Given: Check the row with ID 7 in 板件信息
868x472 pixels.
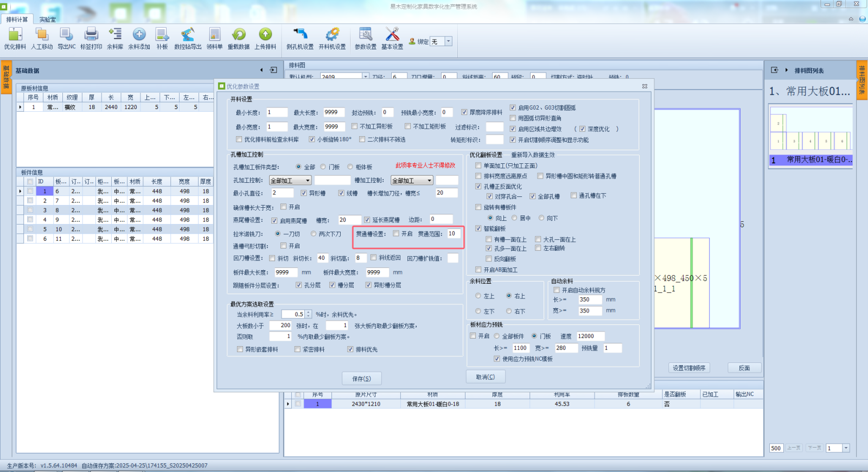Looking at the screenshot, I should coord(30,201).
